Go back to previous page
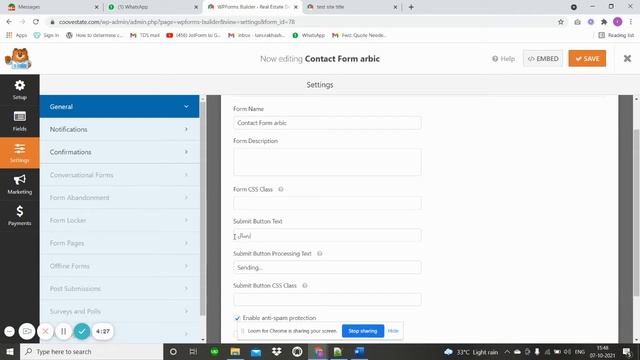 (x=9, y=22)
